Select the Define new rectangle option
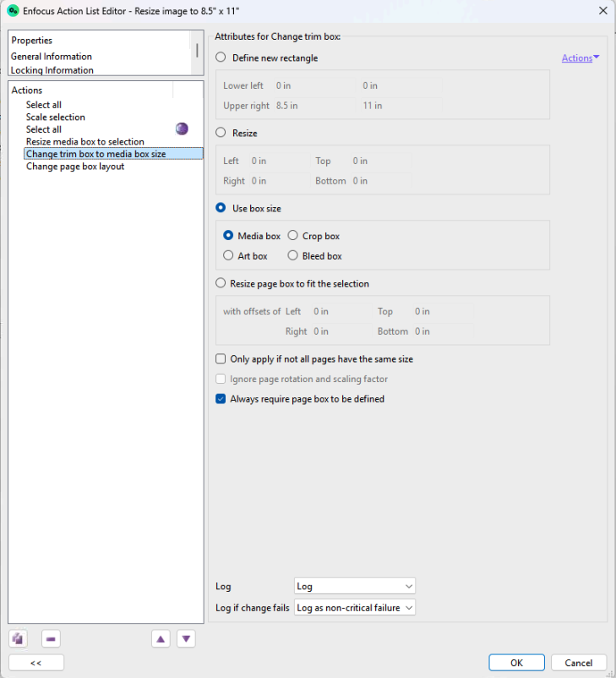616x678 pixels. pos(221,58)
